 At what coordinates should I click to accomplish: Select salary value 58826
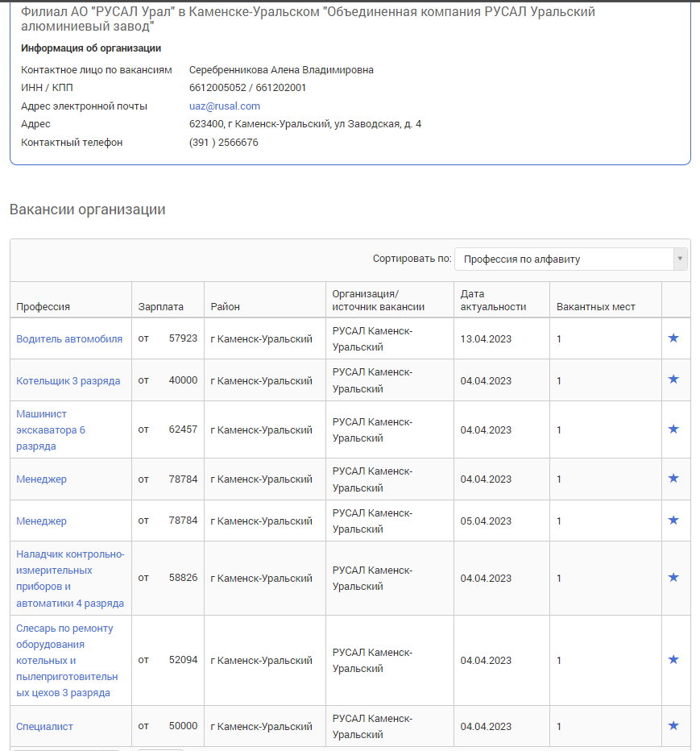[183, 578]
